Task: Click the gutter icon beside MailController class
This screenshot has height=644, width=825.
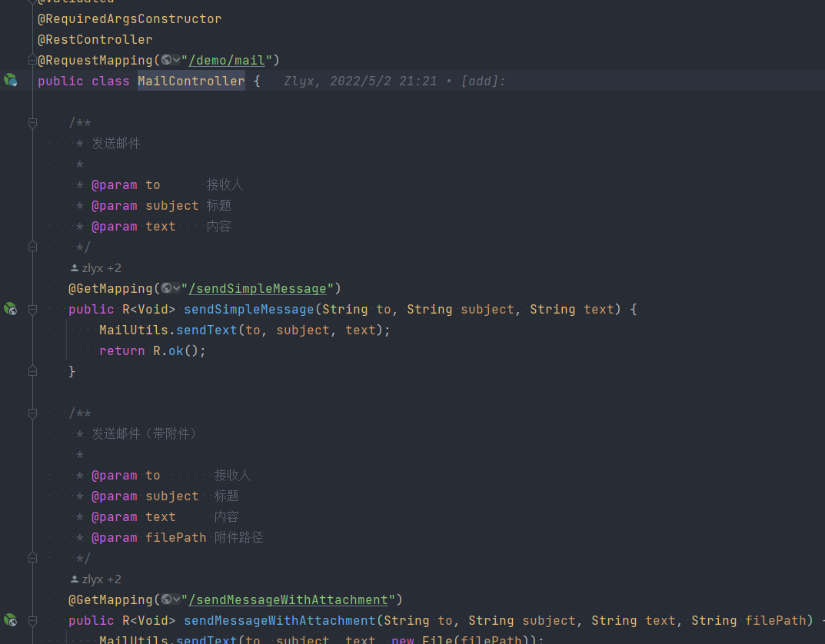Action: [x=11, y=81]
